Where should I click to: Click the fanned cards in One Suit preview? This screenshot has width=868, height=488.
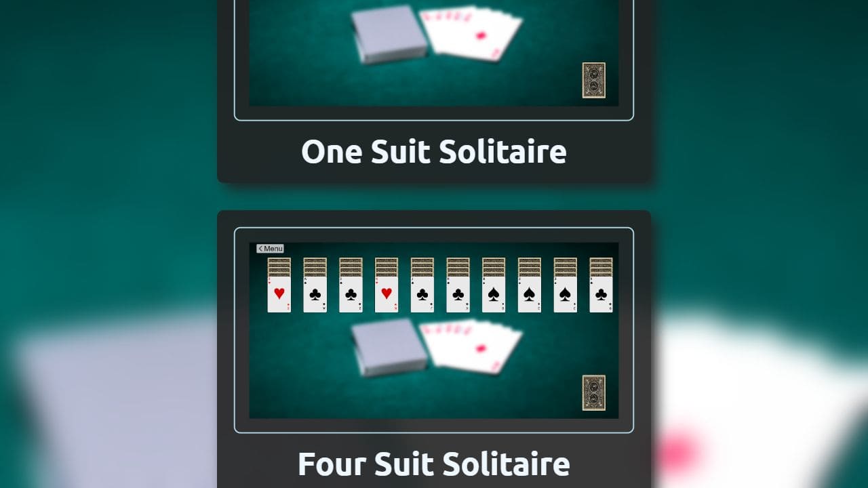(471, 34)
